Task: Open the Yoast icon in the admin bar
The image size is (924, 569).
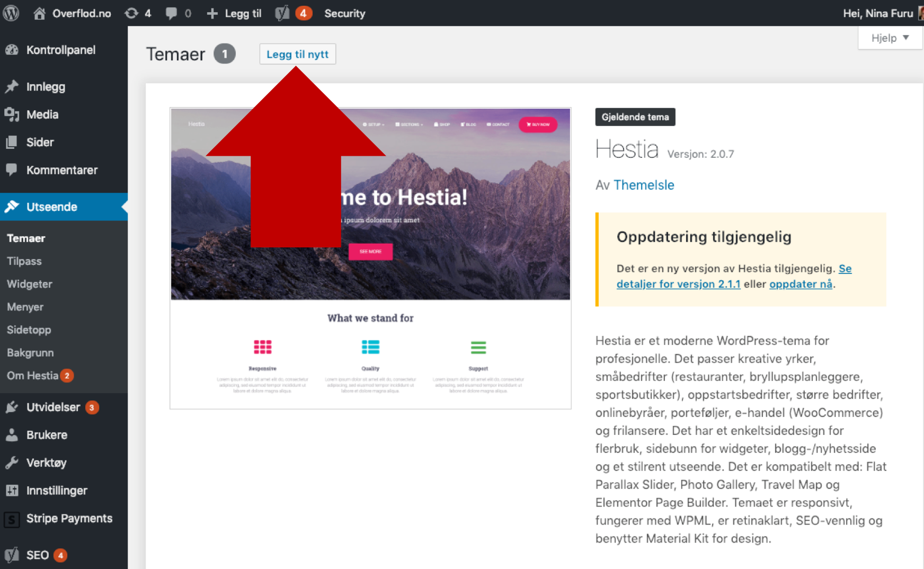Action: 282,13
